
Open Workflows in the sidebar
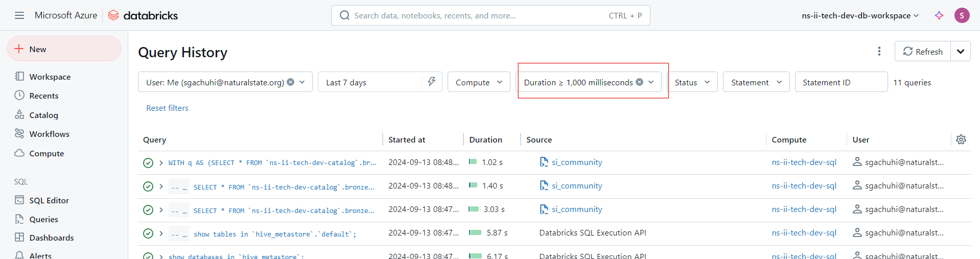pos(49,134)
